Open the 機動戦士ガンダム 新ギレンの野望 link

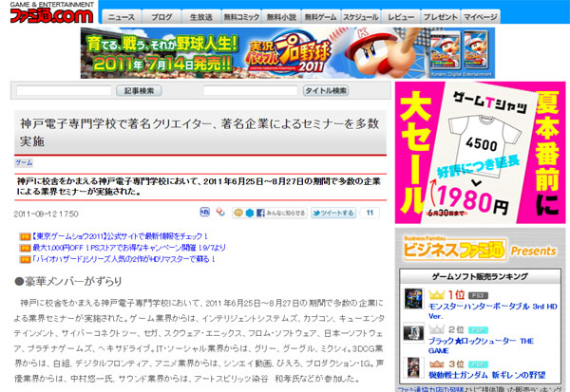486,375
